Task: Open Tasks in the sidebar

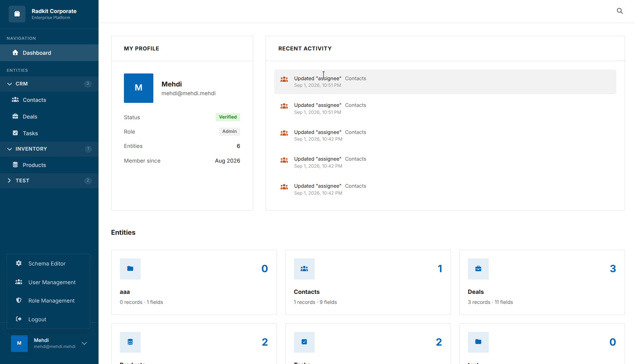Action: point(49,133)
